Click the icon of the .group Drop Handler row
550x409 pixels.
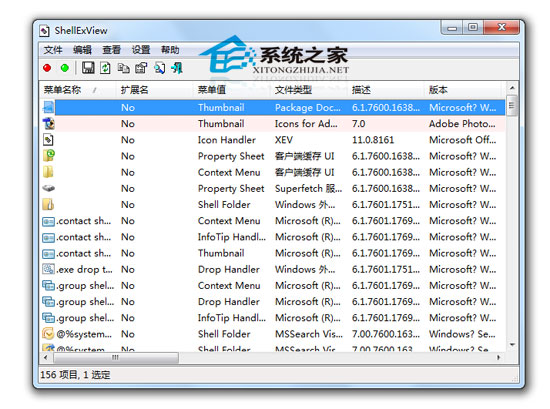pos(48,301)
